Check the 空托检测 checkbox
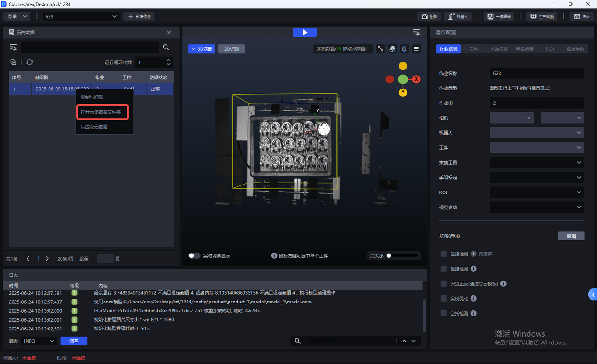 coord(444,313)
